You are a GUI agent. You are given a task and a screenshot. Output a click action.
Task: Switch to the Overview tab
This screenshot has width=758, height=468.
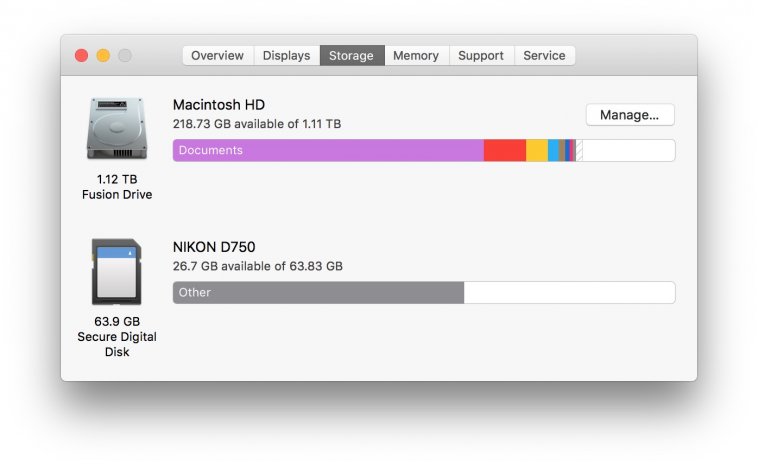pyautogui.click(x=218, y=56)
